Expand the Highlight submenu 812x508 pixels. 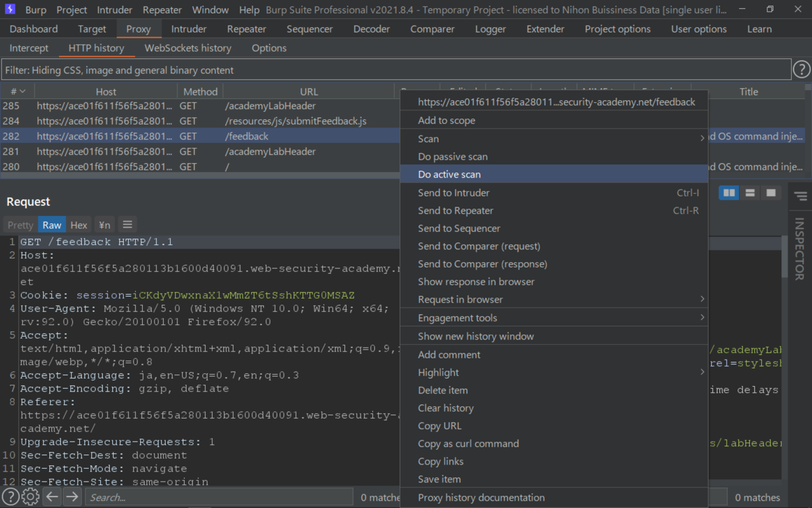click(554, 373)
